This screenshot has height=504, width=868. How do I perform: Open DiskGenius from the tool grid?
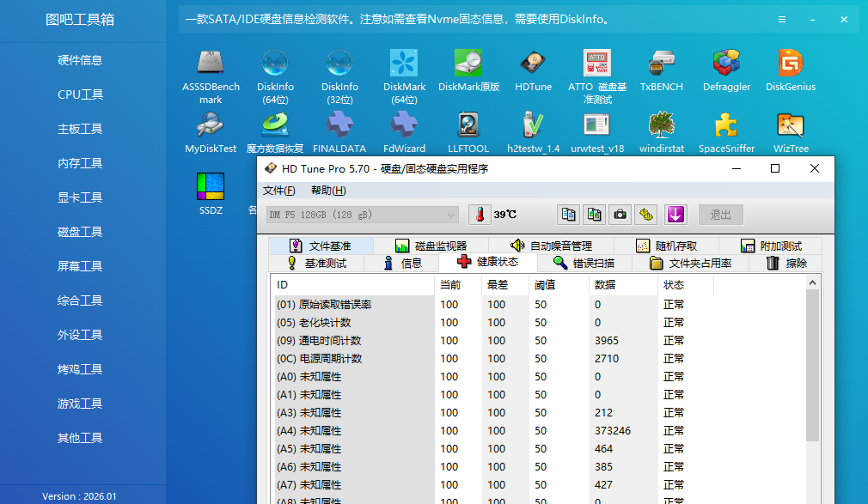coord(790,65)
